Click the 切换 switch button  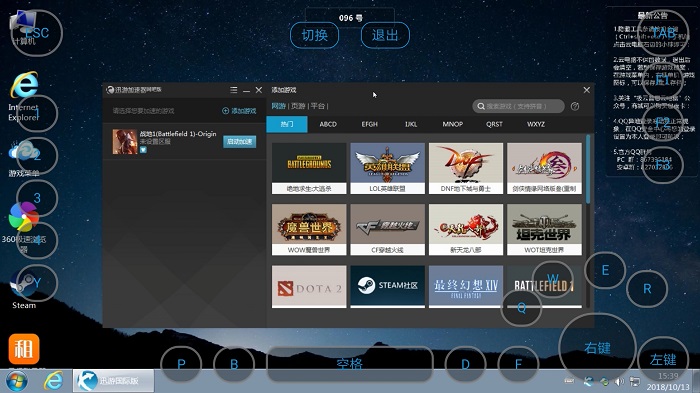314,35
